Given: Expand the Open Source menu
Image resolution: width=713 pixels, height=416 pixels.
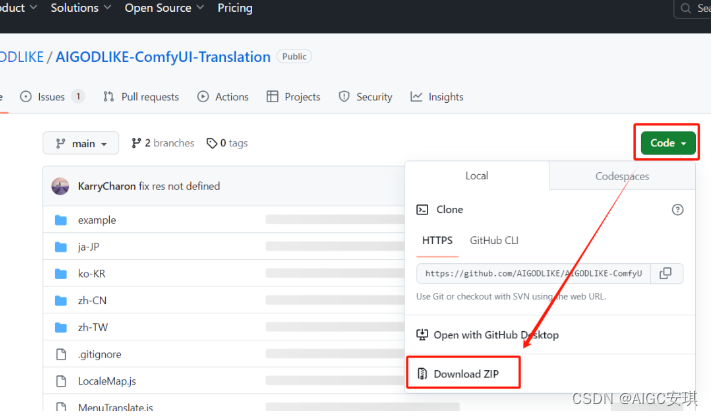Looking at the screenshot, I should pos(164,8).
